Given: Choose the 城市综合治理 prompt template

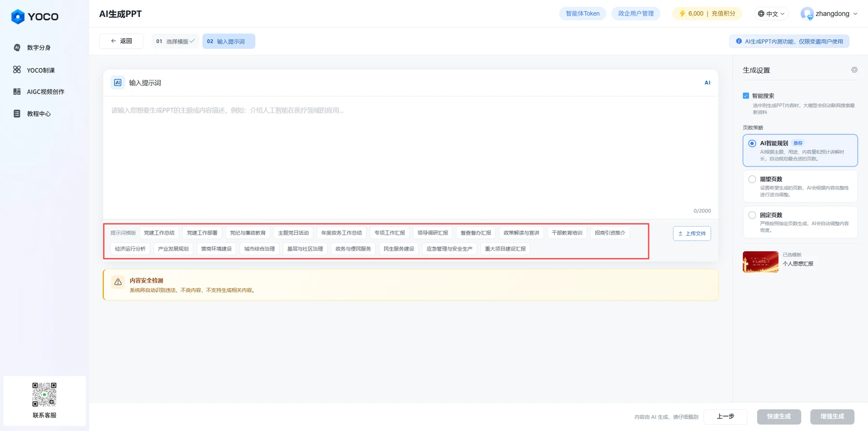Looking at the screenshot, I should point(259,249).
